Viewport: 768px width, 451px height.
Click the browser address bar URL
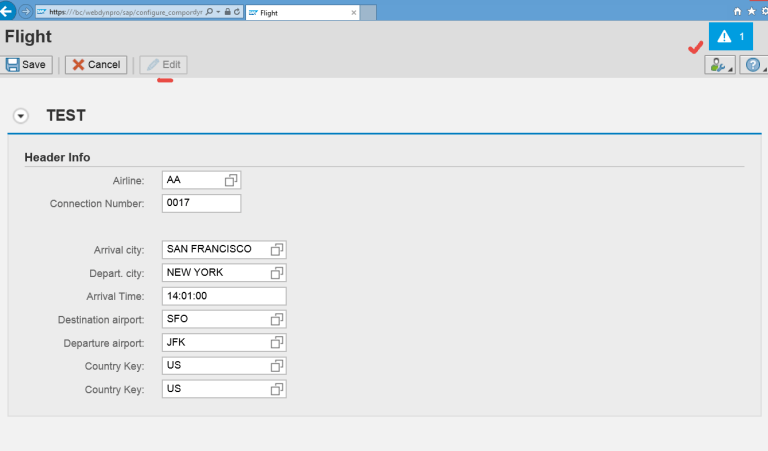click(125, 12)
